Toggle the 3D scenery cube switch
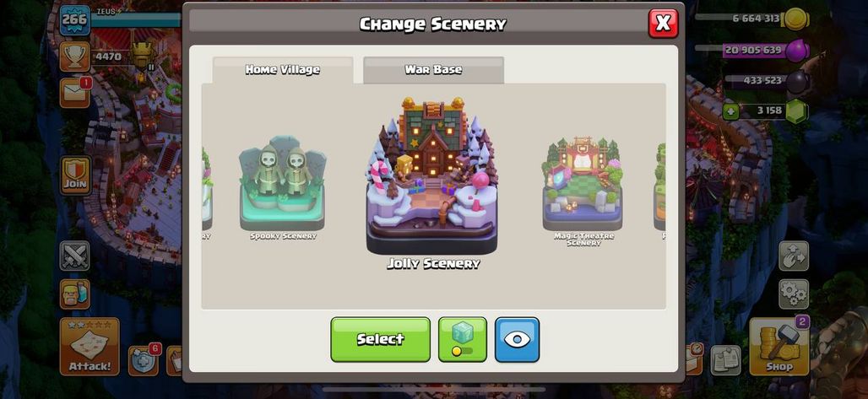This screenshot has width=868, height=399. pos(463,340)
